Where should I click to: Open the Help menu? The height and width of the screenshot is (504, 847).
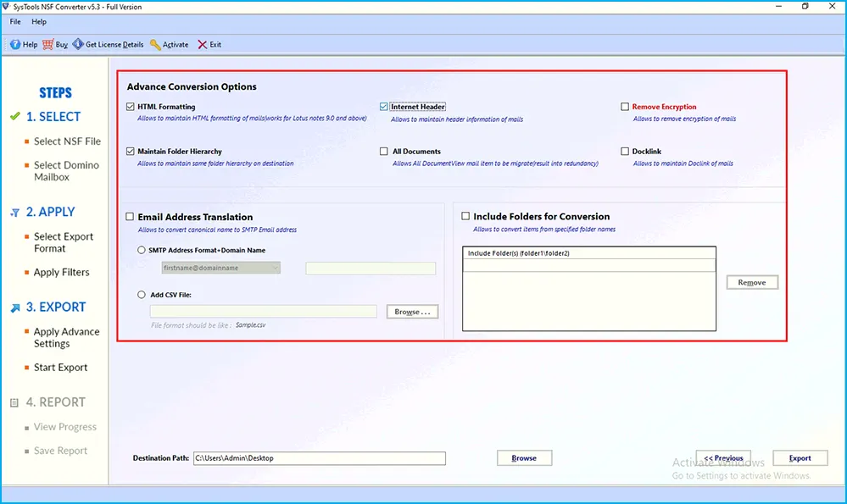coord(39,21)
